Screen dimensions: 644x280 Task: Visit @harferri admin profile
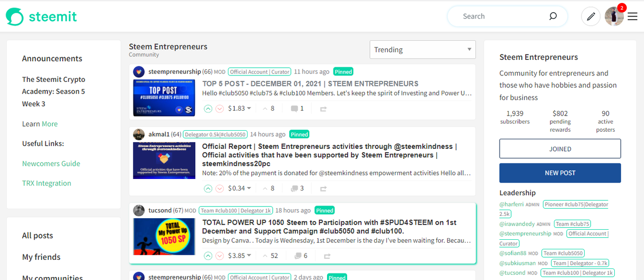(x=512, y=205)
